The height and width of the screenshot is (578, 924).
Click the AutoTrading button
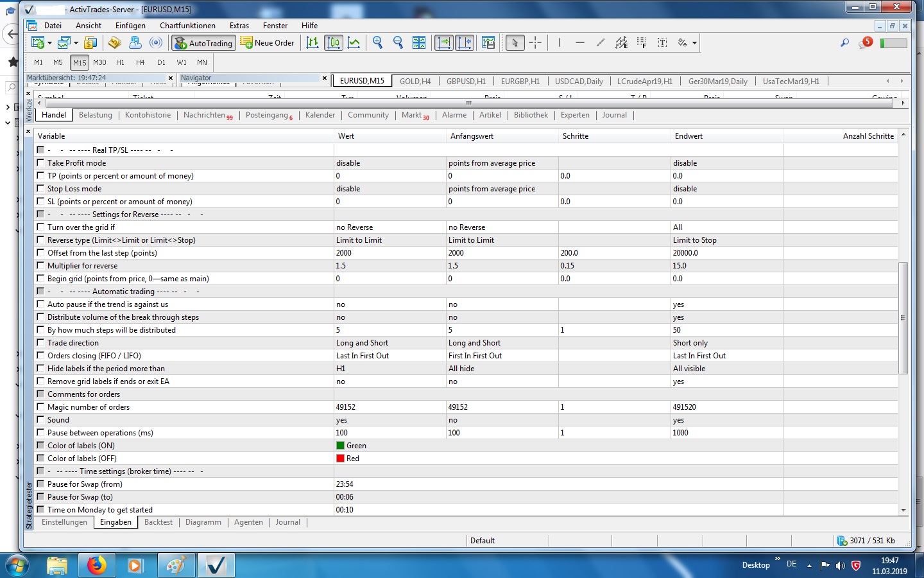203,43
